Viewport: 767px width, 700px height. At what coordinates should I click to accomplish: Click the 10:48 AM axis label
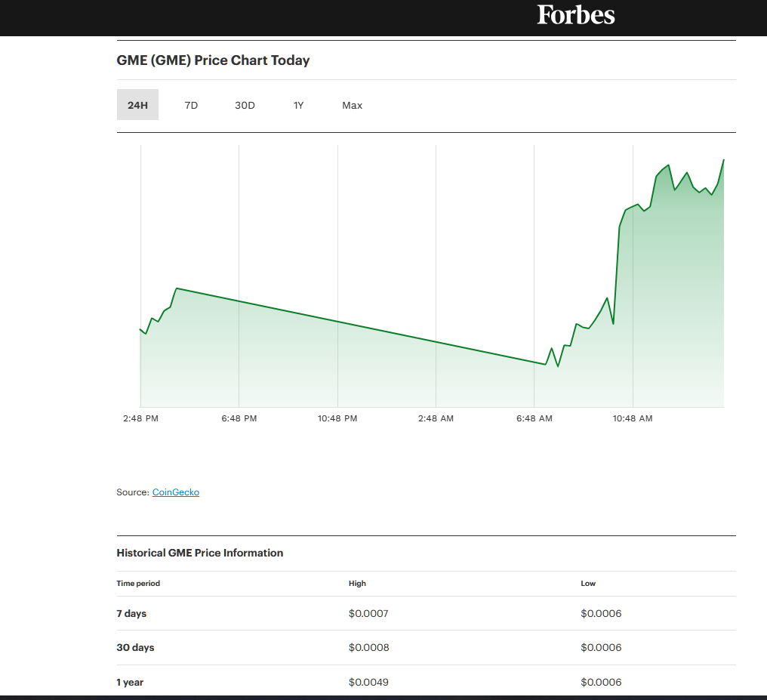click(633, 418)
